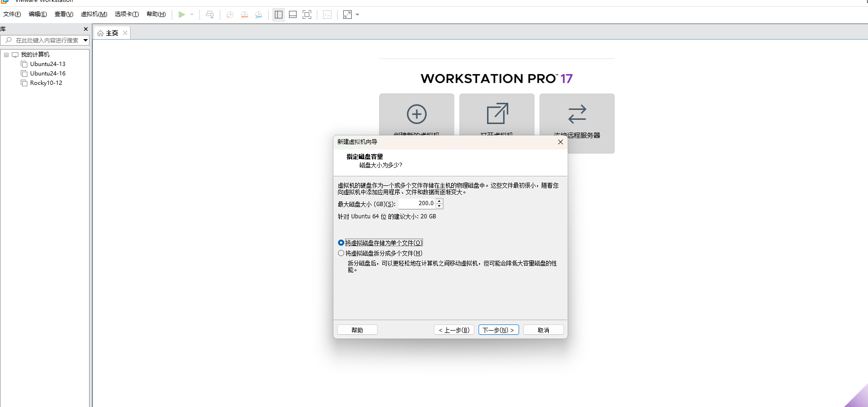The width and height of the screenshot is (868, 407).
Task: Select the Ubuntu24-13 virtual machine
Action: point(48,64)
